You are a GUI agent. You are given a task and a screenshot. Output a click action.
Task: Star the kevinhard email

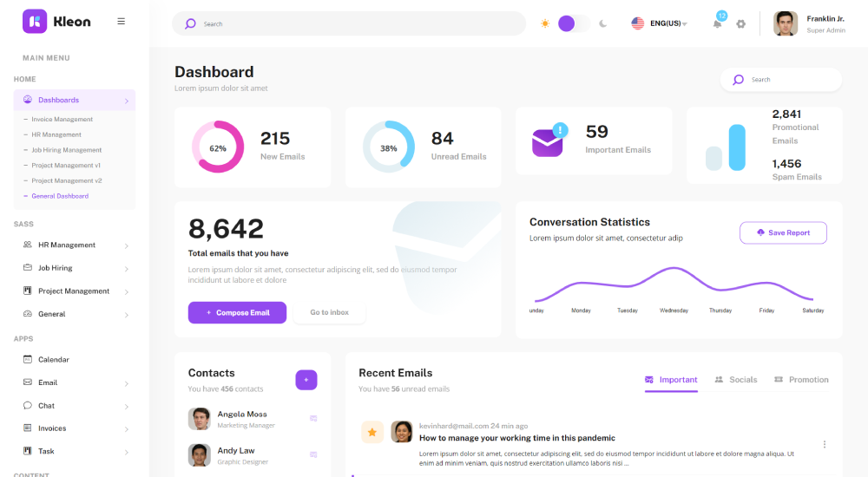pos(372,432)
